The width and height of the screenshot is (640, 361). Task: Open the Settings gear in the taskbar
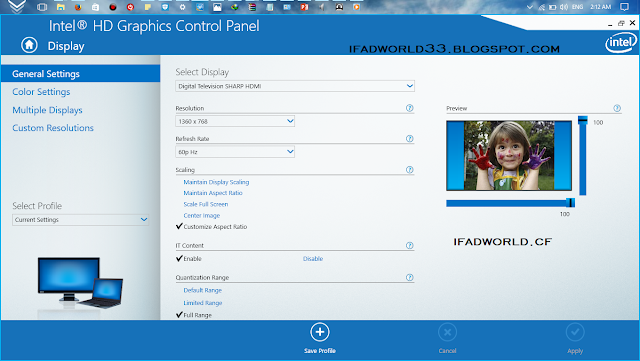click(182, 7)
